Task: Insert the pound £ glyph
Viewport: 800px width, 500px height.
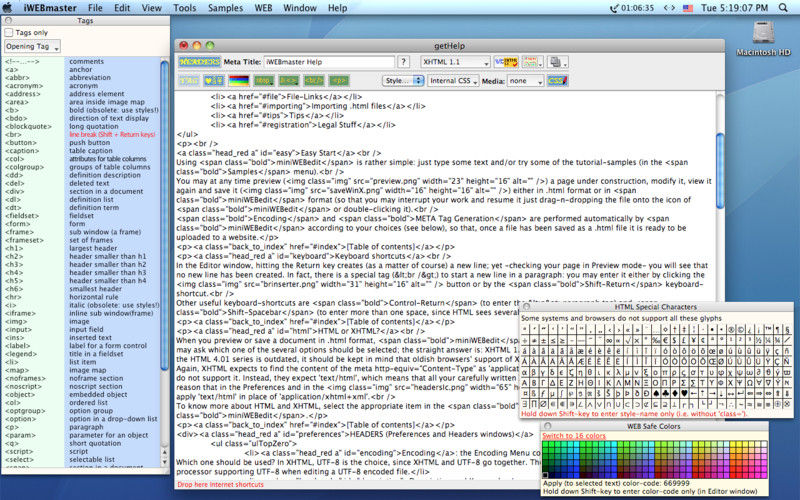Action: pyautogui.click(x=684, y=340)
